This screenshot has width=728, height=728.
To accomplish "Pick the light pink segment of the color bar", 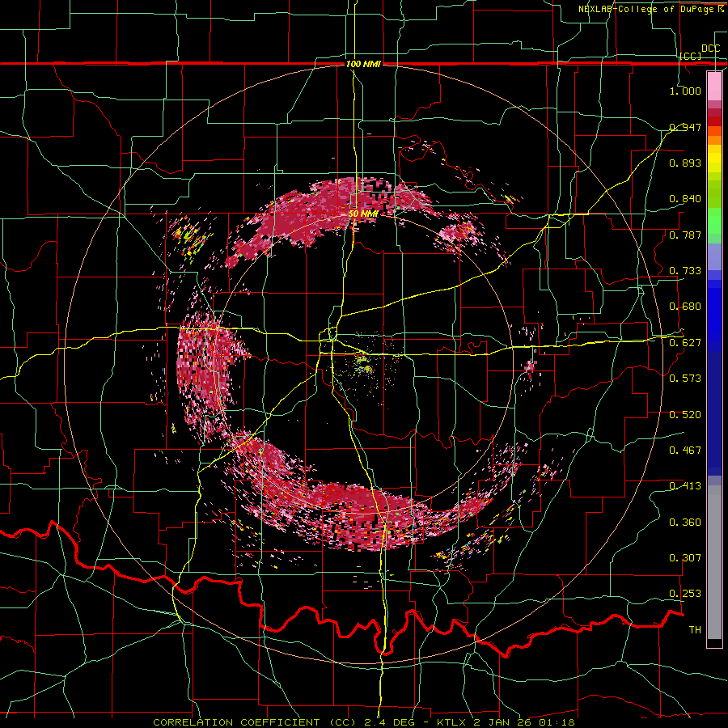I will [714, 86].
